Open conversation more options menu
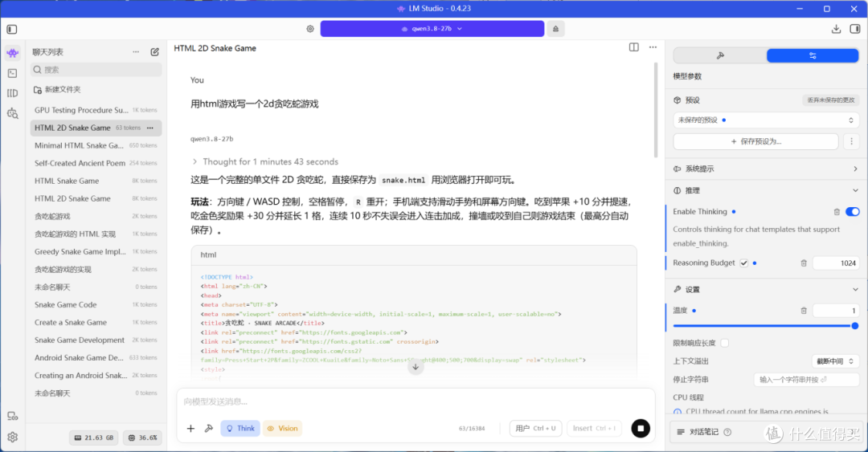 click(x=653, y=47)
